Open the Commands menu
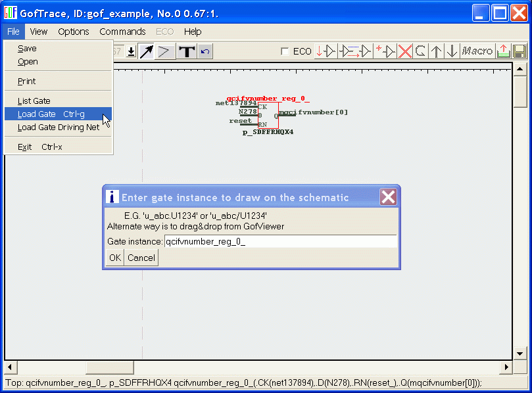 click(122, 32)
